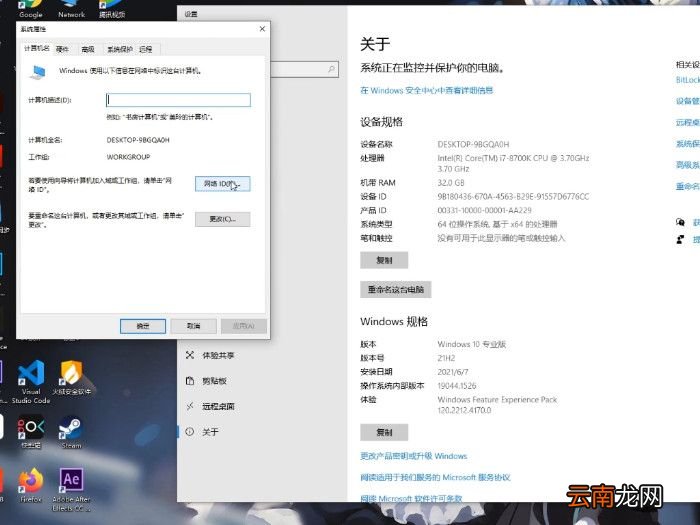Click 重命名这台电脑 button

pos(396,289)
